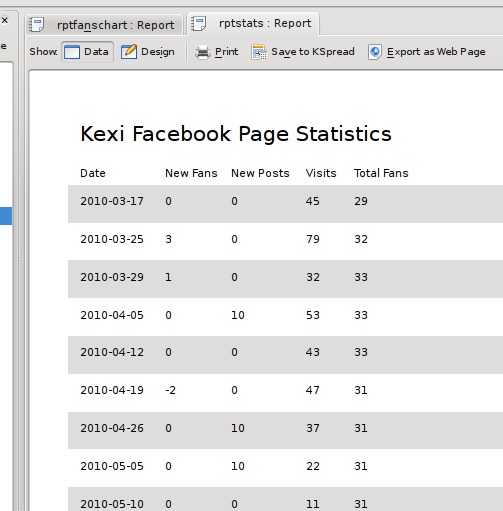The image size is (503, 511).
Task: Click the Design view pencil icon
Action: click(129, 52)
